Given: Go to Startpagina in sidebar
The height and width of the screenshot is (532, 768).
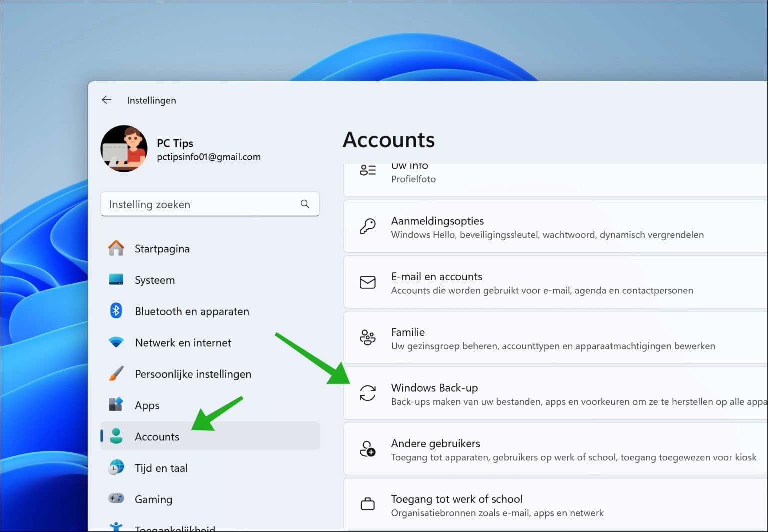Looking at the screenshot, I should click(x=210, y=248).
